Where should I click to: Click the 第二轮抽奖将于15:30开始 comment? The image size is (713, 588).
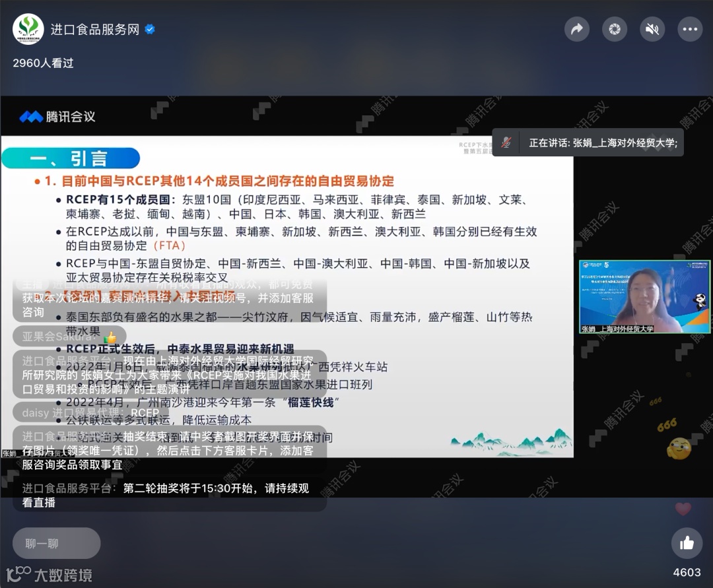click(169, 495)
